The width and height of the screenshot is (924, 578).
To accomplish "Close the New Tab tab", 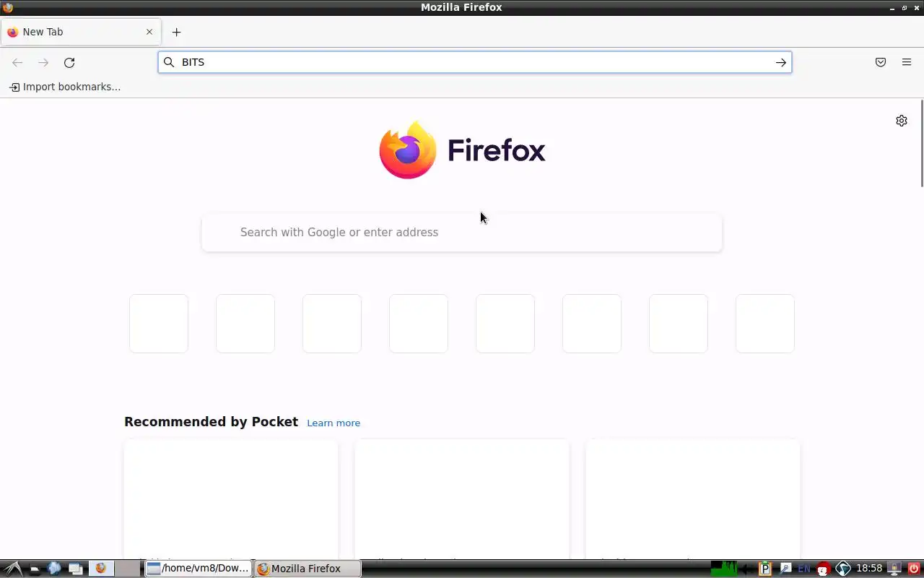I will (149, 32).
